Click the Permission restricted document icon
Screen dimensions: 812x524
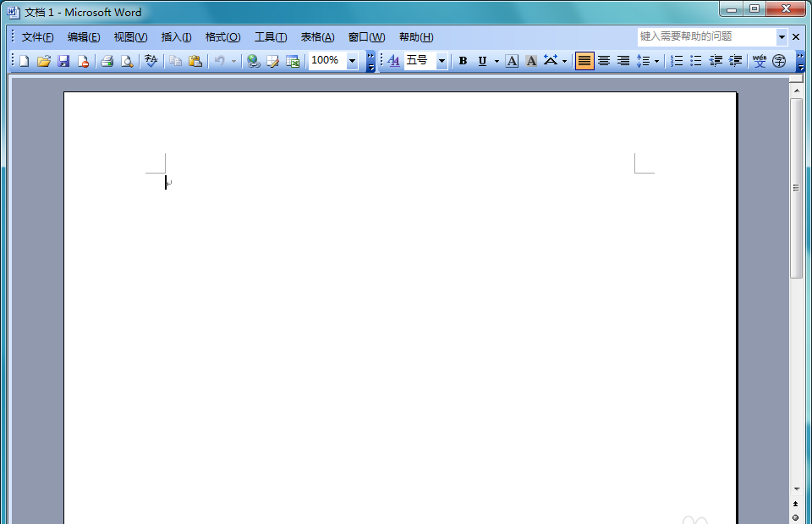click(x=83, y=61)
